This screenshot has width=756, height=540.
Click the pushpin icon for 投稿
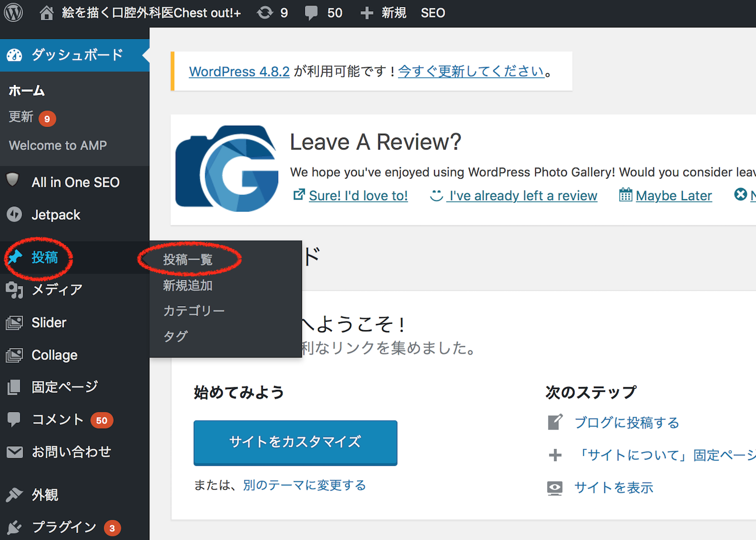tap(15, 257)
